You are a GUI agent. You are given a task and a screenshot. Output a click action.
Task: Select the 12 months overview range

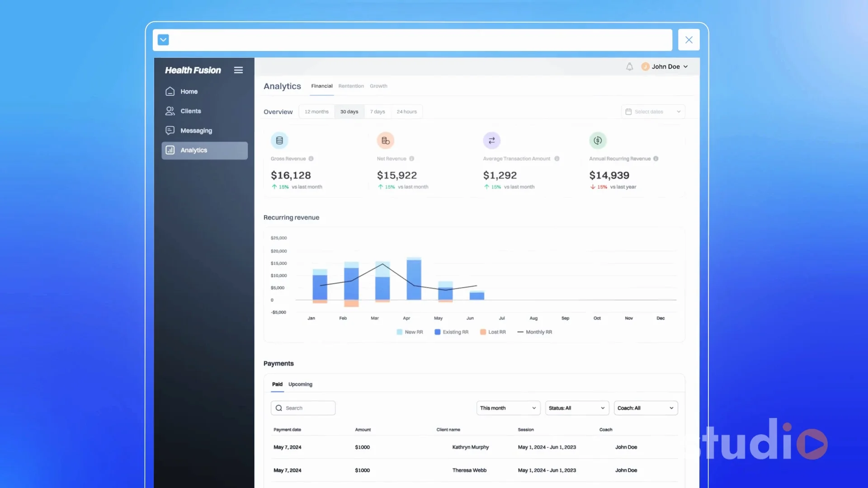316,112
